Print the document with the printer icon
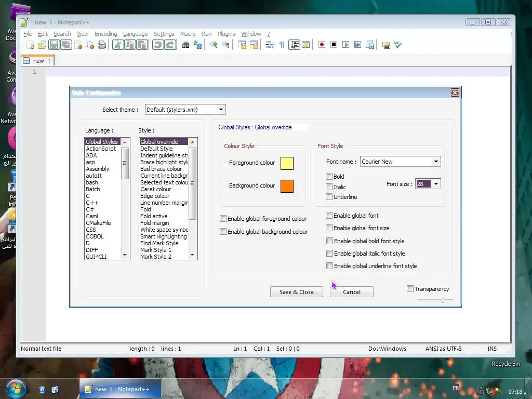This screenshot has width=532, height=399. pos(102,45)
